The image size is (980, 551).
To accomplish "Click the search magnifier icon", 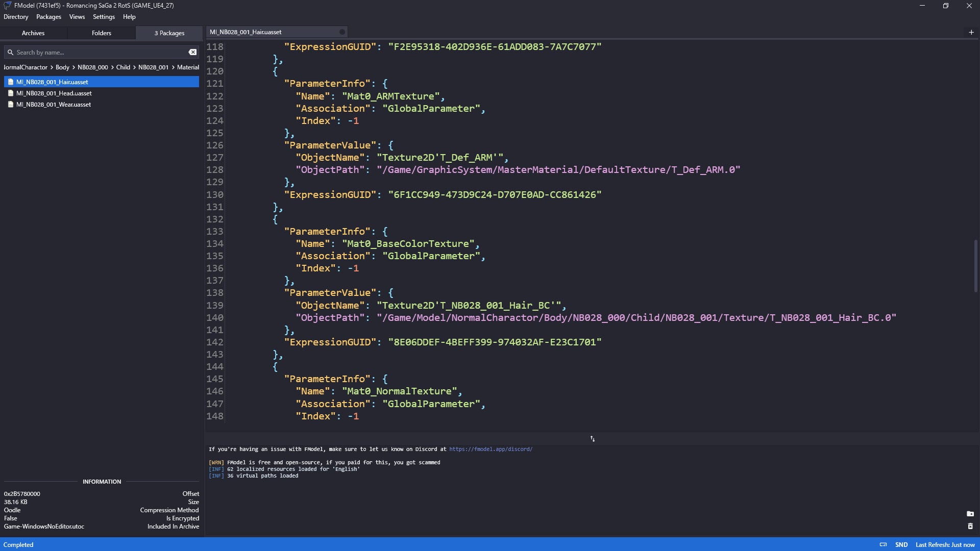I will (10, 52).
